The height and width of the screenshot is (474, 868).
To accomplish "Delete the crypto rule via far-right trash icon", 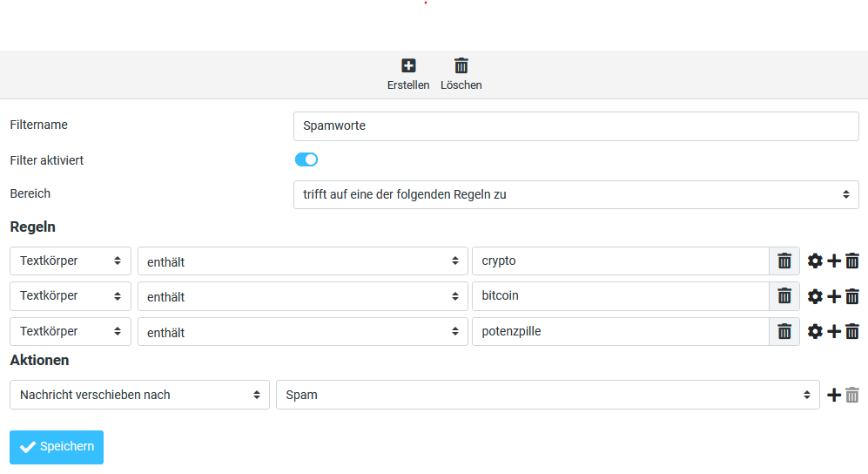I will pos(852,261).
